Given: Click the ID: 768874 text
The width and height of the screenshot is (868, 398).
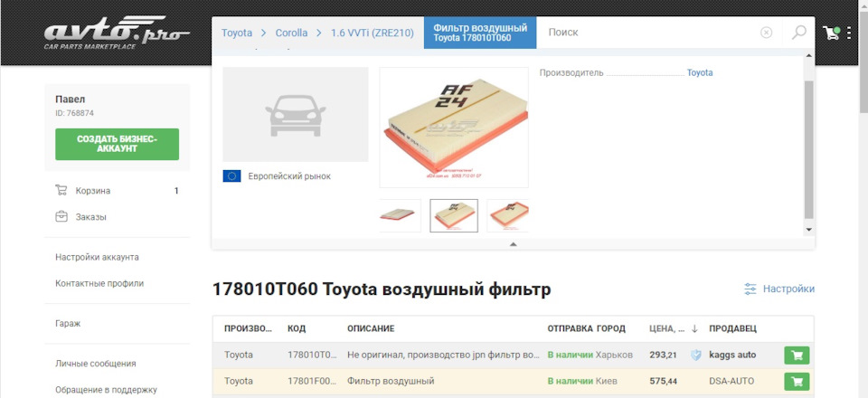Looking at the screenshot, I should [75, 113].
